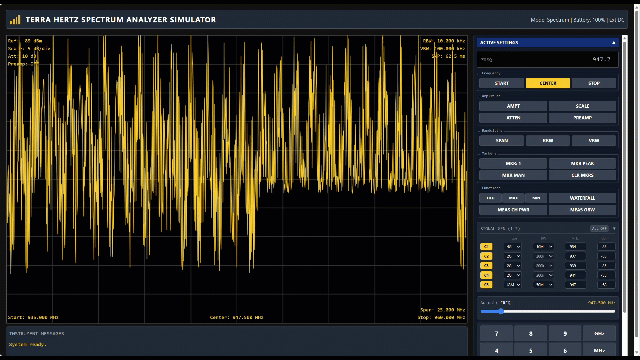Click fifth signal row's level input field
The height and width of the screenshot is (360, 640).
click(606, 285)
